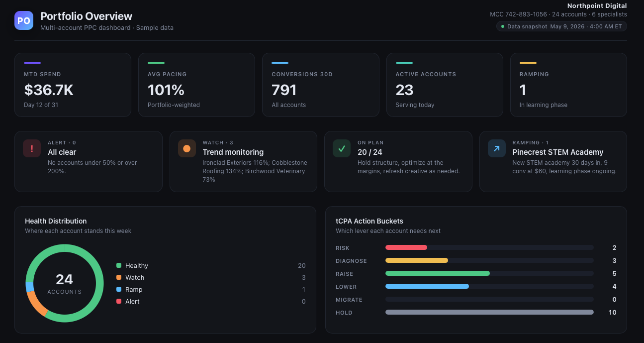Click the blue Ramping arrow icon
Image resolution: width=644 pixels, height=343 pixels.
coord(496,148)
